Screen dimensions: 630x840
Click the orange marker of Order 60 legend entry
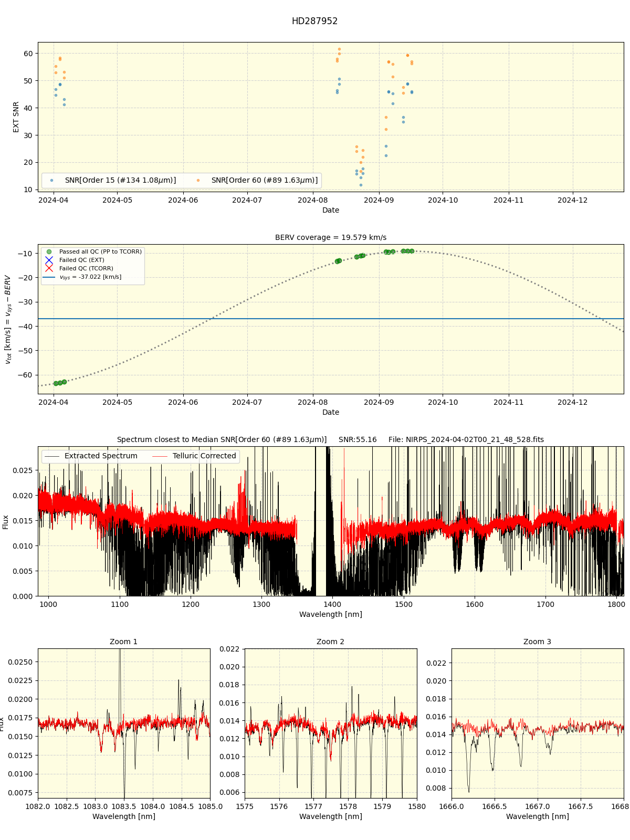[x=198, y=180]
